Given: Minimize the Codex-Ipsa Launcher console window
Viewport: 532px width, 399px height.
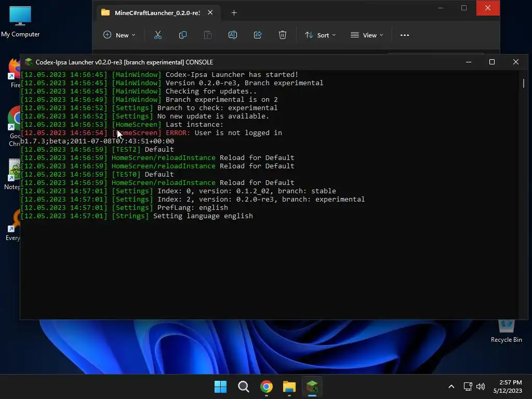Looking at the screenshot, I should point(469,62).
